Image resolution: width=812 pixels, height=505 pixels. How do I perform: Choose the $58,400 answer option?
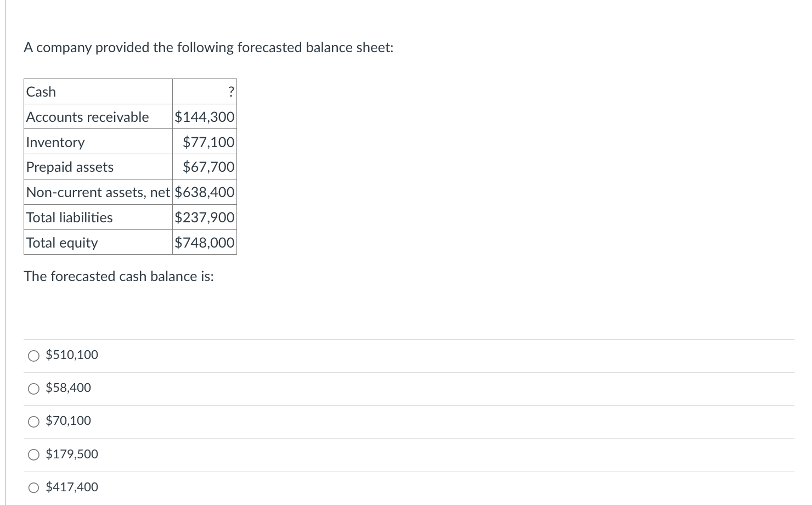33,389
